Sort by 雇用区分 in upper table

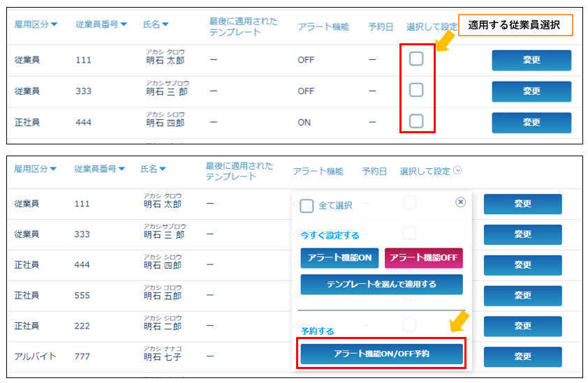(36, 24)
